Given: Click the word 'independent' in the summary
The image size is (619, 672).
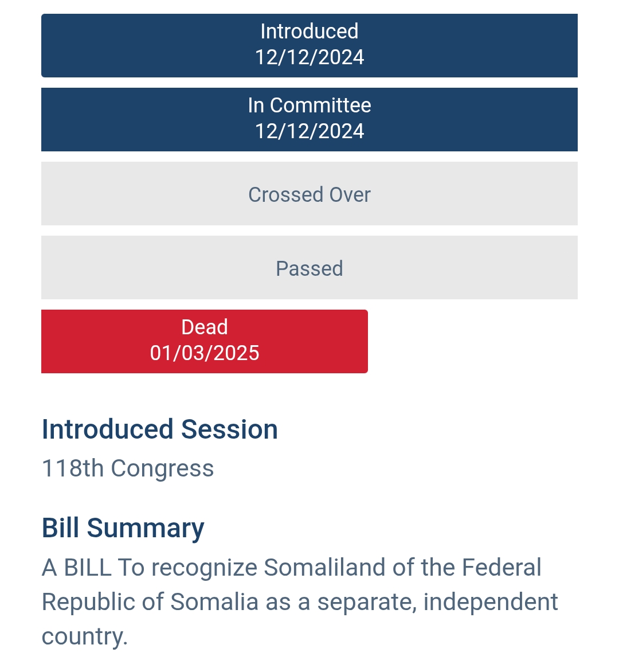Looking at the screenshot, I should (491, 602).
